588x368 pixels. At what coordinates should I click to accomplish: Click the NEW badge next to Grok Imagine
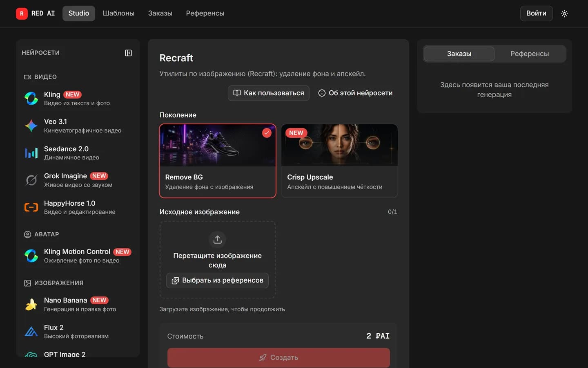99,176
